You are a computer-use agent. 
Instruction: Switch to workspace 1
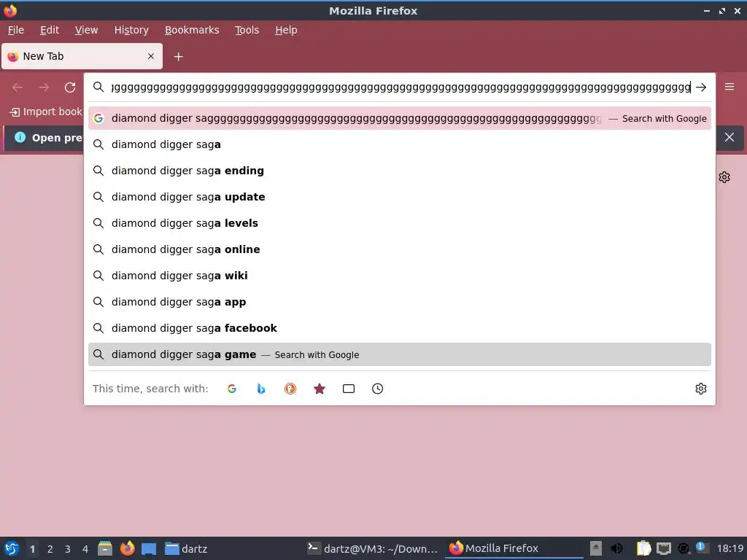tap(32, 549)
